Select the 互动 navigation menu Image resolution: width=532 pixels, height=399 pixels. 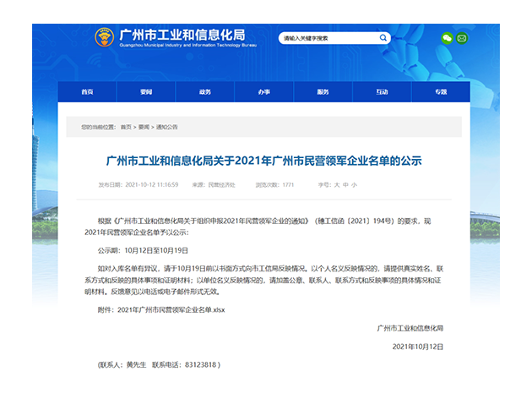(382, 91)
